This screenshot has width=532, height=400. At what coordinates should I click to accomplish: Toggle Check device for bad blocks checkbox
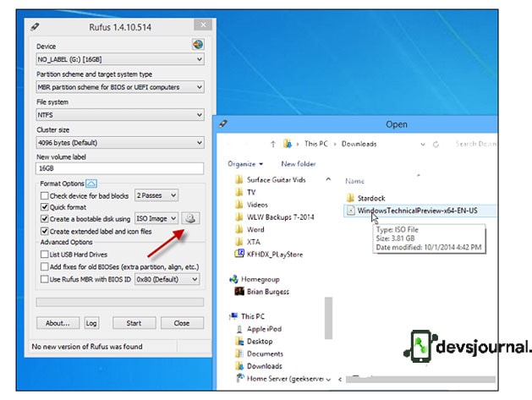pyautogui.click(x=44, y=195)
